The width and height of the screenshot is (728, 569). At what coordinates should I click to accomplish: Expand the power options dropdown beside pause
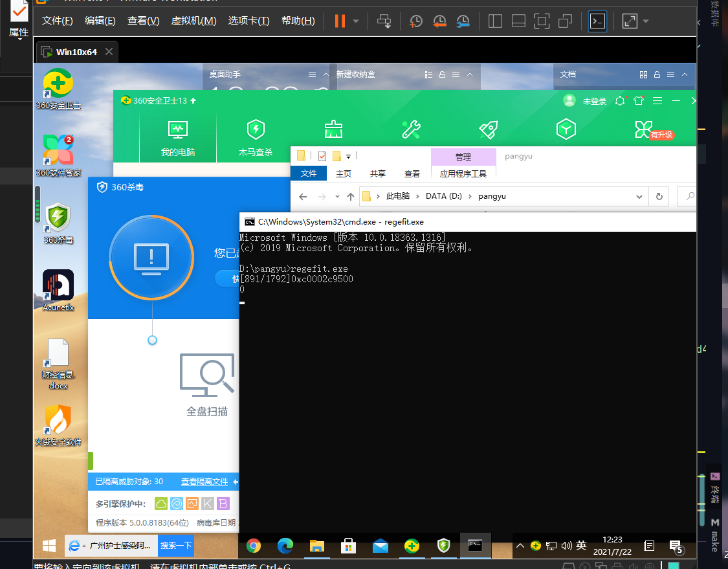click(x=356, y=21)
